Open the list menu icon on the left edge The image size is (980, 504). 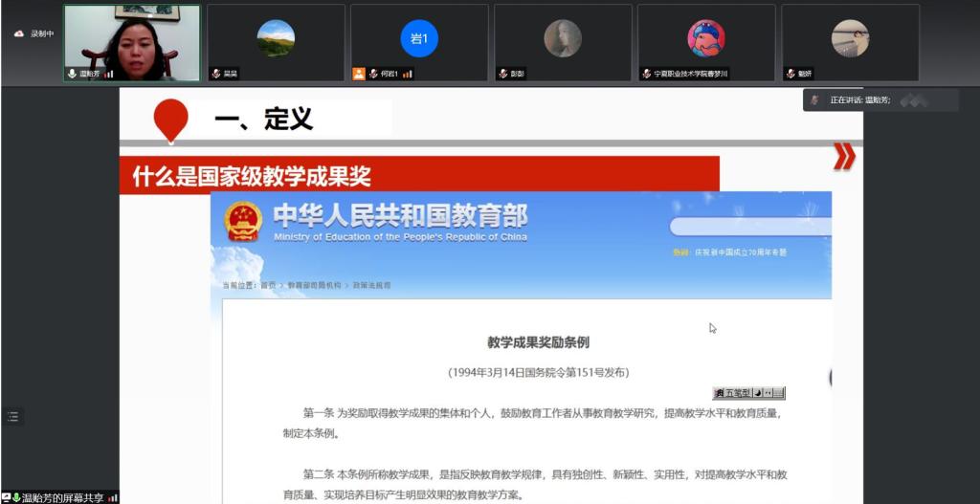(x=13, y=417)
